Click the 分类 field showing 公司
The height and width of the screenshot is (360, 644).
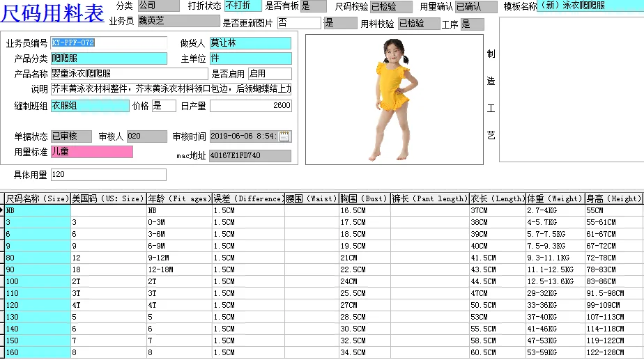158,6
